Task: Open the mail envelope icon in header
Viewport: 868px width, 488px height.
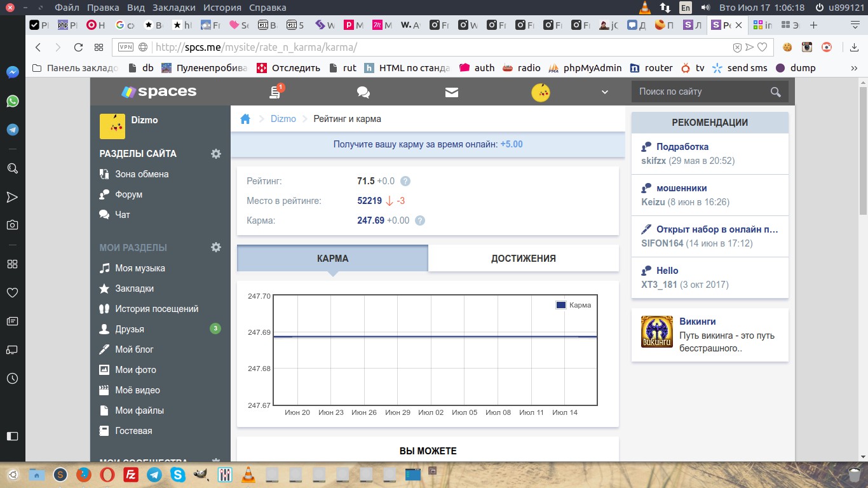Action: [452, 92]
